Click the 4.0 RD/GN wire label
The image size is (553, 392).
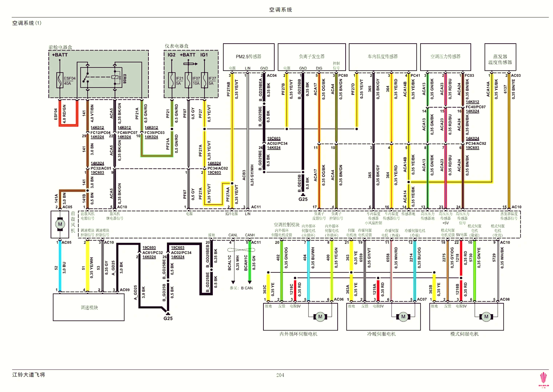pyautogui.click(x=64, y=114)
